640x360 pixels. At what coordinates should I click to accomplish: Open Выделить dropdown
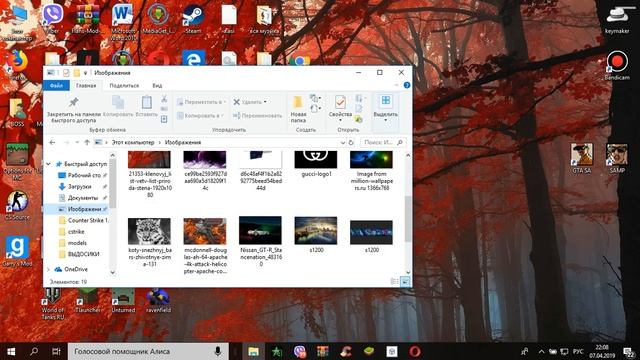pyautogui.click(x=385, y=120)
